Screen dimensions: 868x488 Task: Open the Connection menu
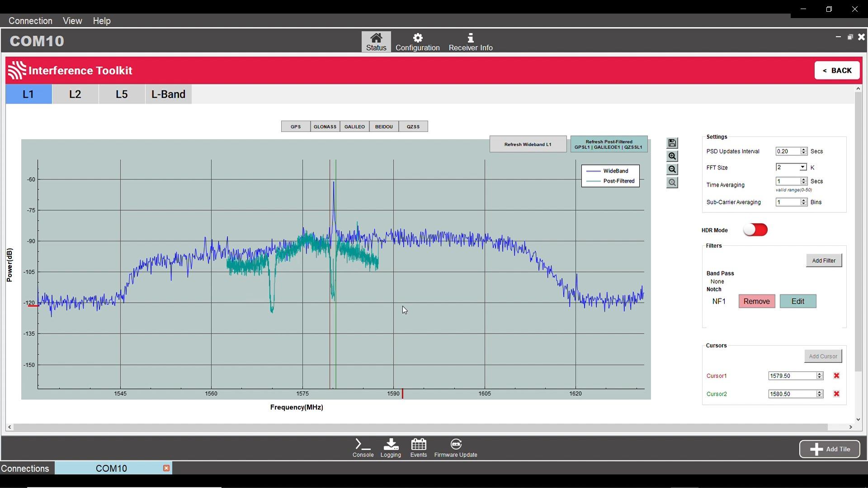tap(30, 21)
